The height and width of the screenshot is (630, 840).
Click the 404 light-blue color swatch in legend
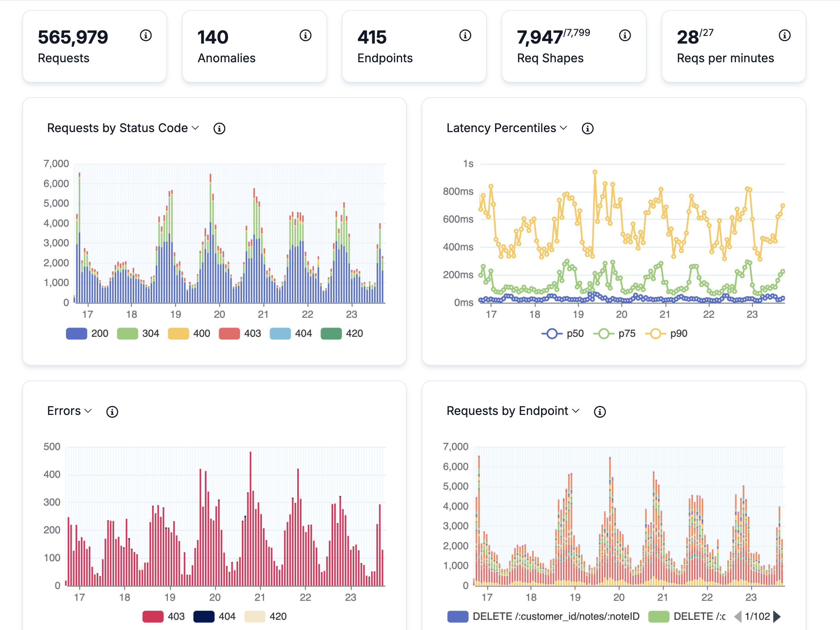(x=280, y=334)
